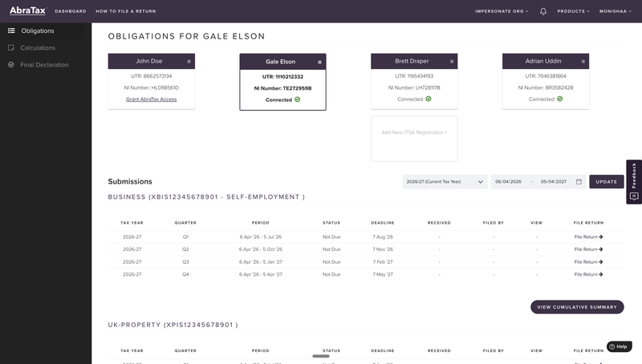
Task: Click the Final Declaration check icon
Action: [x=11, y=65]
